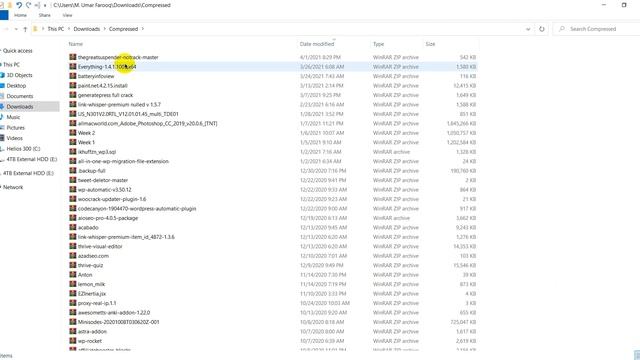
Task: Click the archive icon of Anton
Action: click(73, 274)
